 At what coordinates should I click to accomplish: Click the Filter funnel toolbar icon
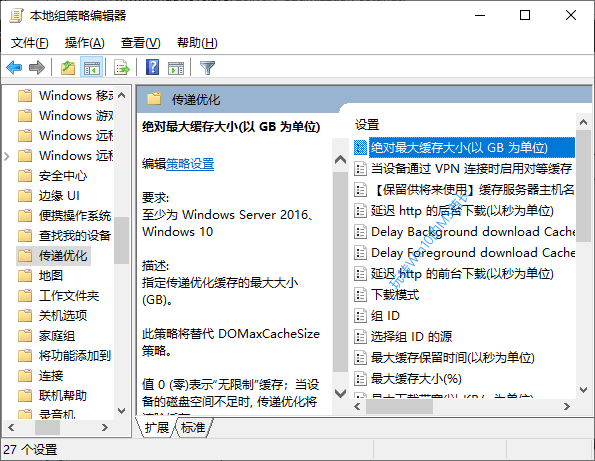(x=208, y=68)
